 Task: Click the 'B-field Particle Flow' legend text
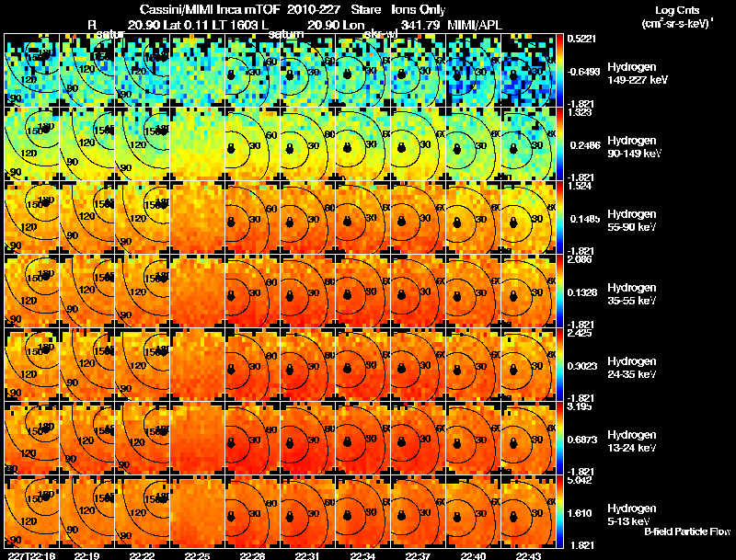[x=687, y=531]
